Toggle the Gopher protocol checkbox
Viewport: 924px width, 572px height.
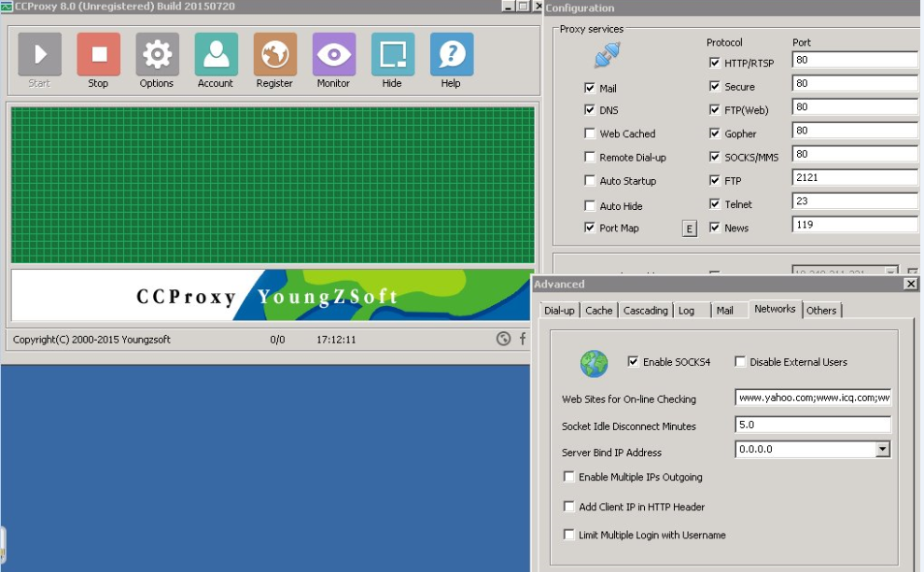714,133
